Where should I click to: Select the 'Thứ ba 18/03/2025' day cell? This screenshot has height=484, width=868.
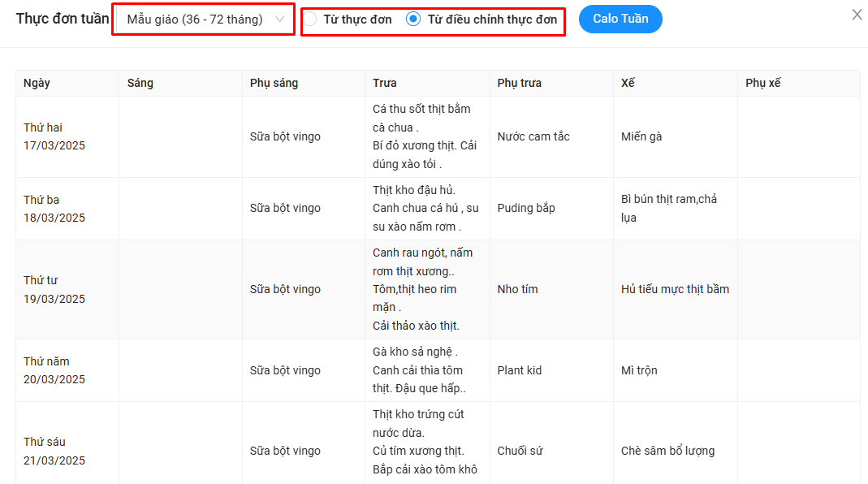tap(54, 209)
